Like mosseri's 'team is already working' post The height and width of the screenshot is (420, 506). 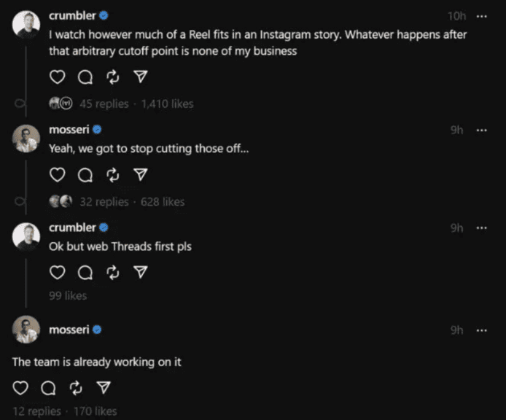pyautogui.click(x=21, y=386)
